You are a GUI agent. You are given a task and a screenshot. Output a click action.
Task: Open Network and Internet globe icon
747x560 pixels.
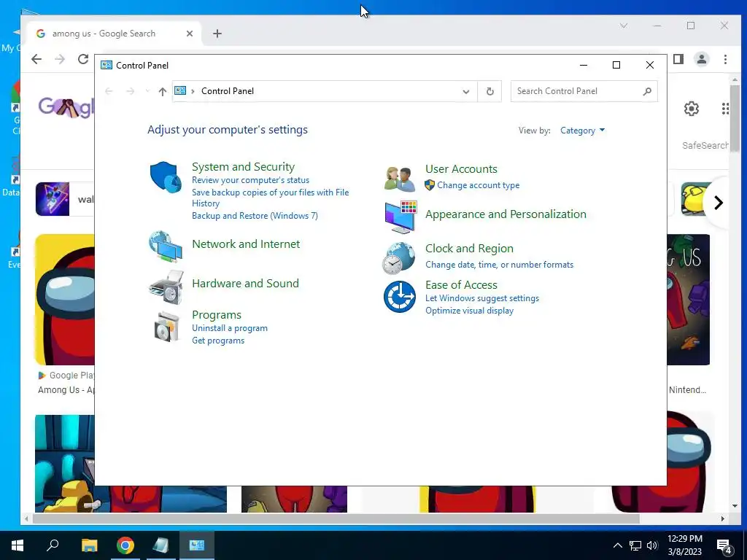[166, 246]
